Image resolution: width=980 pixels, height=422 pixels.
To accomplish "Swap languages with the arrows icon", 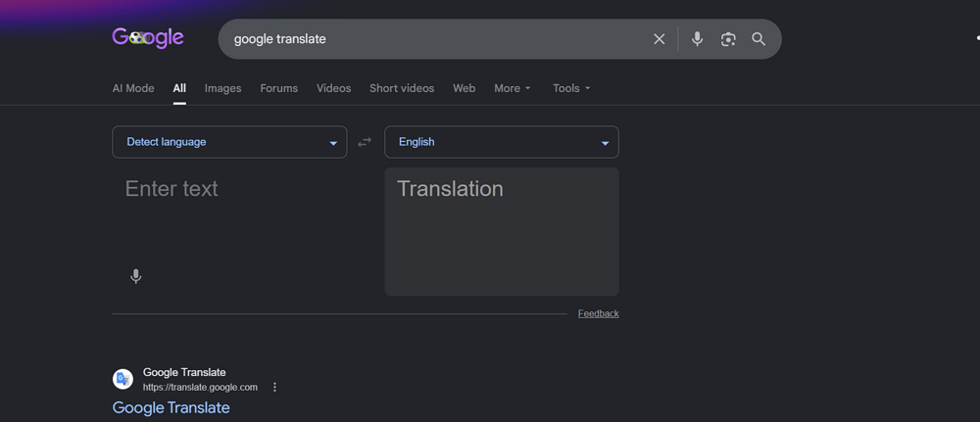I will click(365, 142).
